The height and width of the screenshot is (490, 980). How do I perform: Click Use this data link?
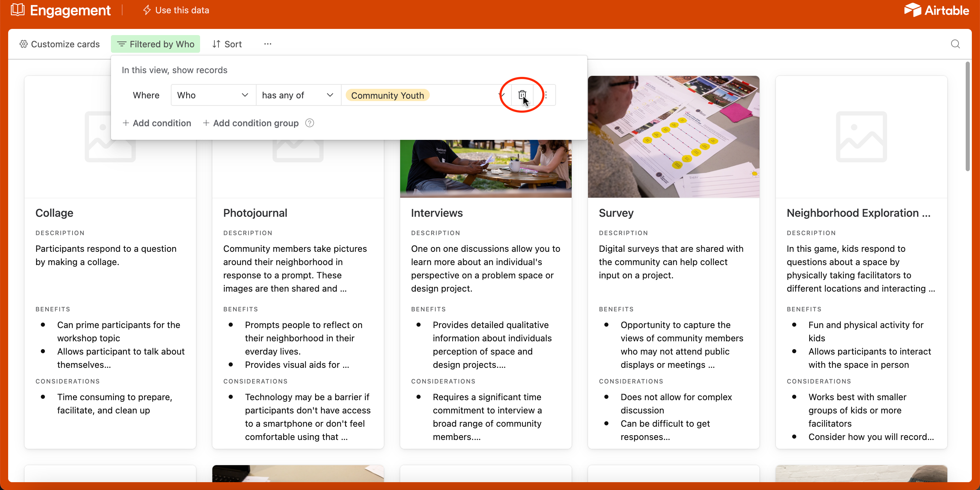176,10
